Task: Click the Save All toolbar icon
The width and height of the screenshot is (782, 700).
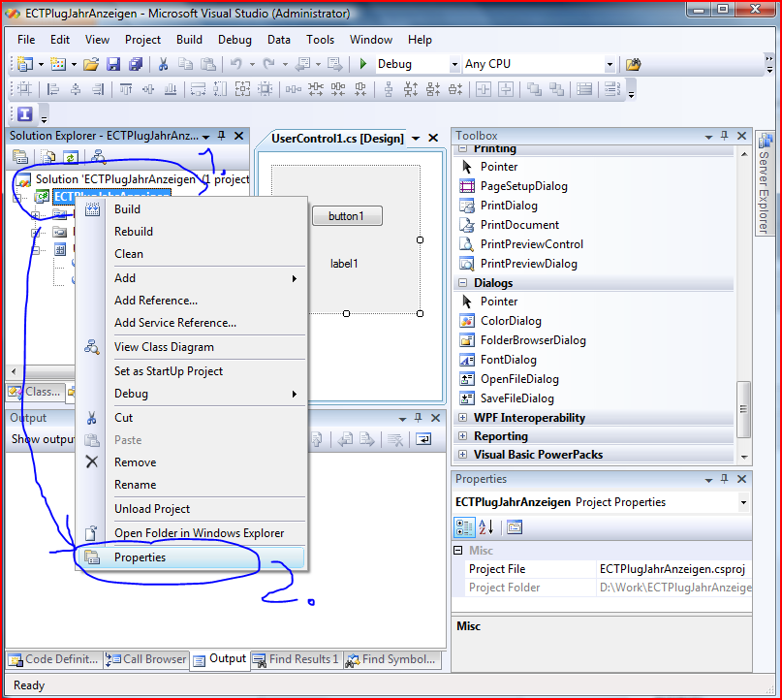Action: point(136,64)
